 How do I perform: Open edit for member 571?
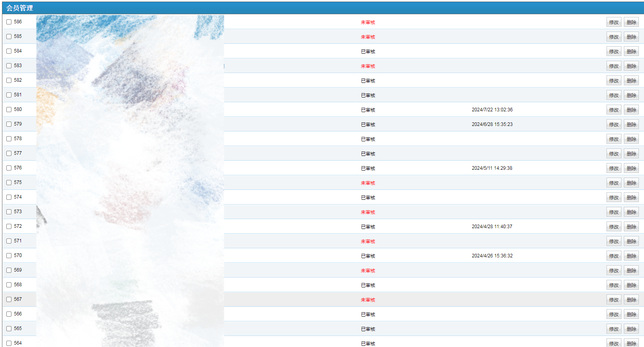point(614,242)
